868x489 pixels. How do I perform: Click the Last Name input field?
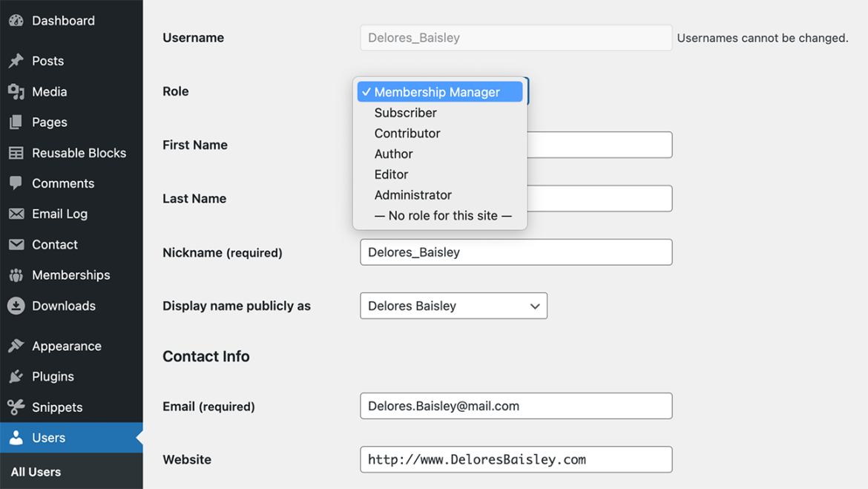[x=599, y=198]
